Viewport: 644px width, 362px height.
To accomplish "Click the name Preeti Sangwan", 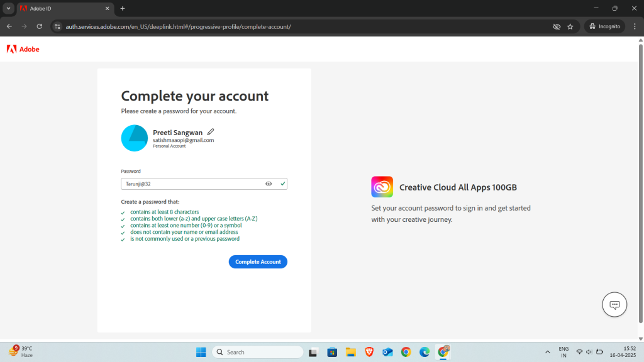I will click(177, 133).
